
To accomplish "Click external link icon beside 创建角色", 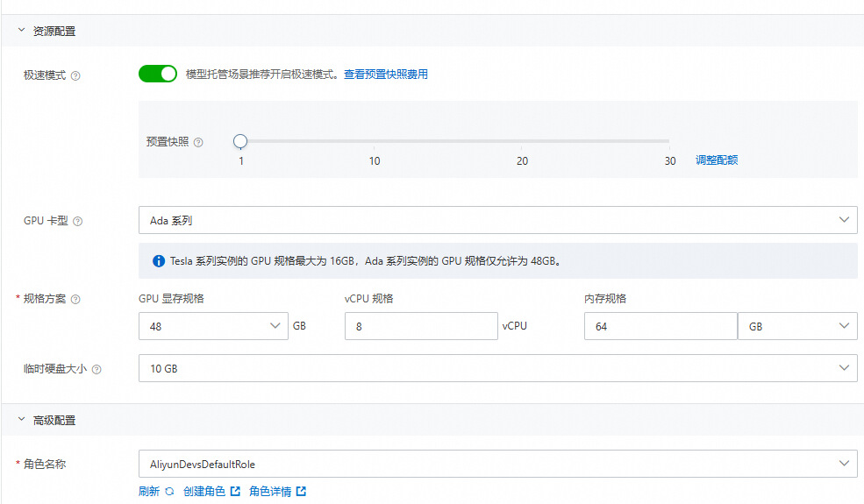I will click(235, 492).
